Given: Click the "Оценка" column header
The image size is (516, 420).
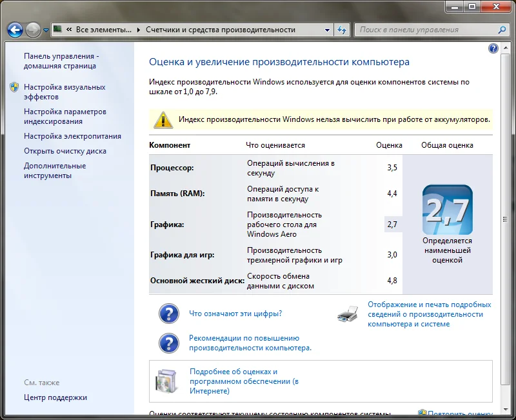Looking at the screenshot, I should 389,145.
